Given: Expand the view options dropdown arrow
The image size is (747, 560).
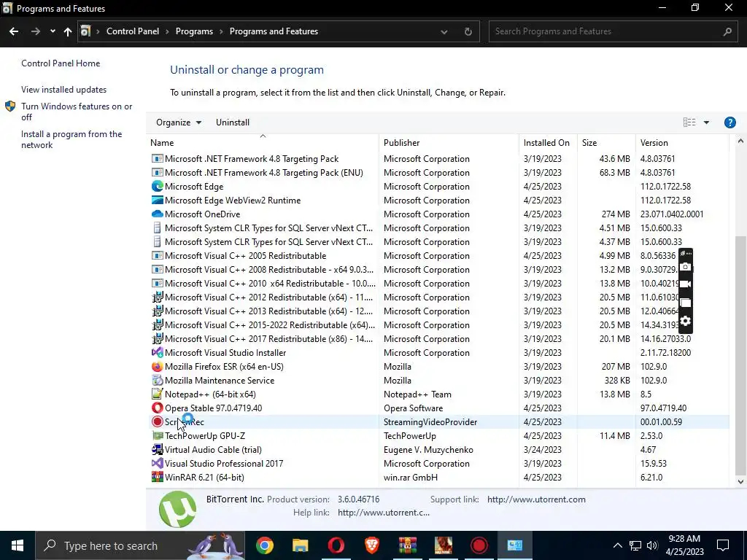Looking at the screenshot, I should (706, 122).
